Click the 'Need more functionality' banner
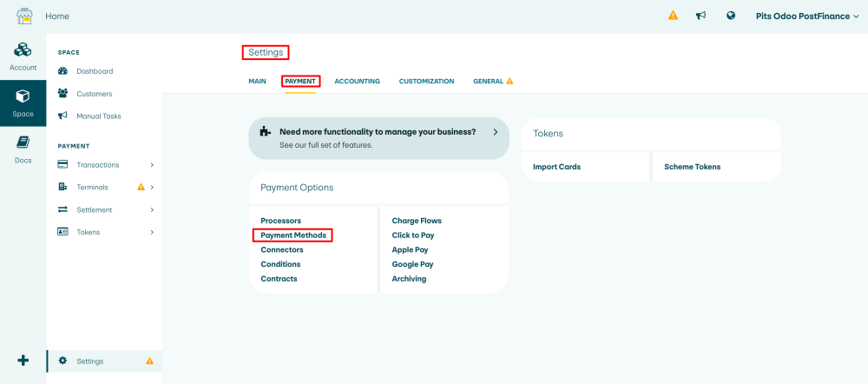Image resolution: width=868 pixels, height=384 pixels. tap(378, 138)
